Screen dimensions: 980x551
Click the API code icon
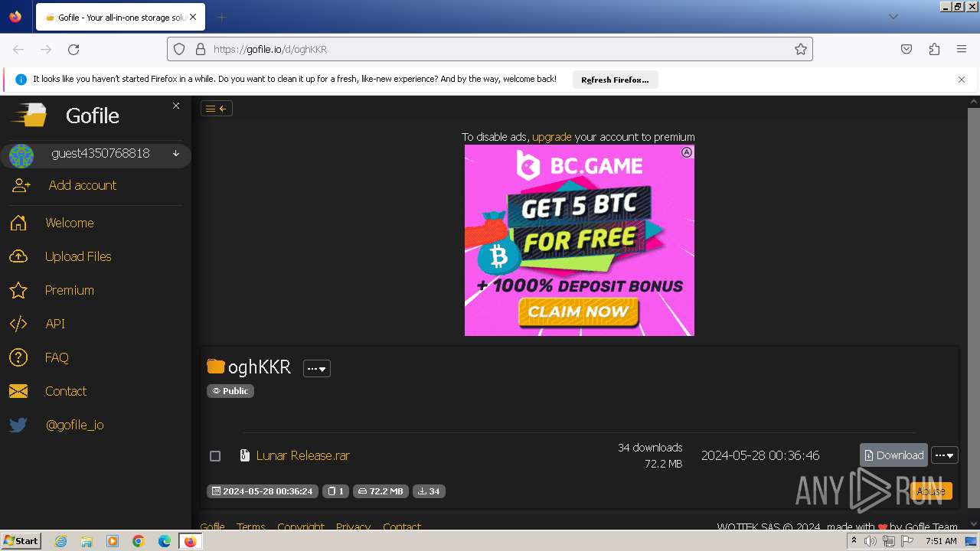18,324
